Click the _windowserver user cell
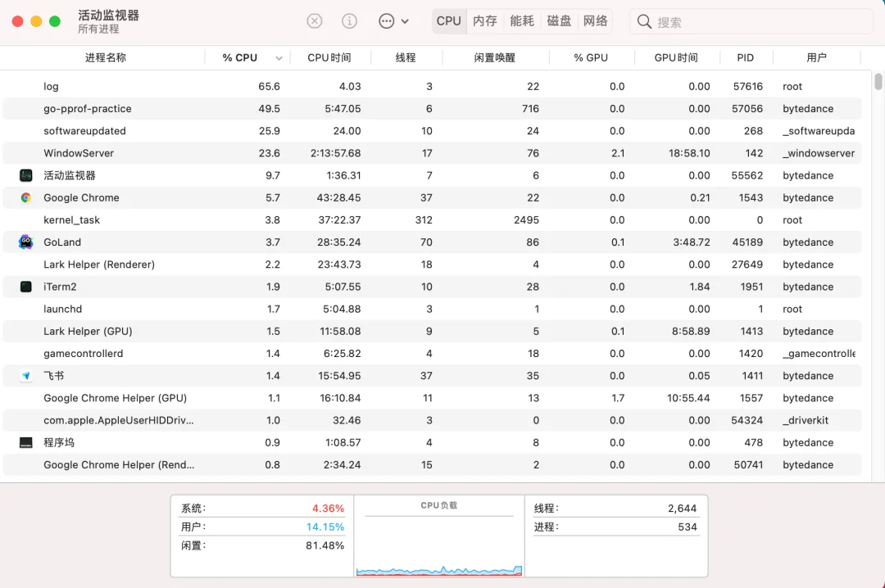This screenshot has width=885, height=588. pyautogui.click(x=819, y=153)
